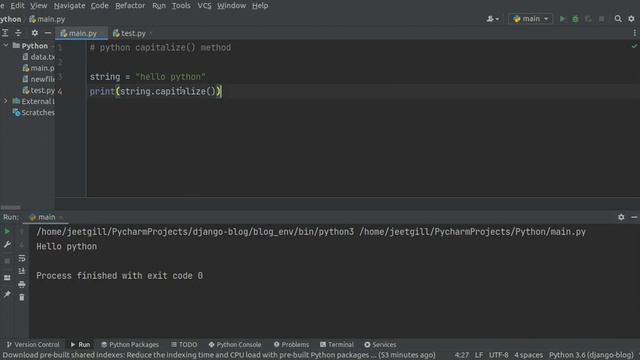Open the Window menu
The height and width of the screenshot is (360, 640).
[x=231, y=6]
